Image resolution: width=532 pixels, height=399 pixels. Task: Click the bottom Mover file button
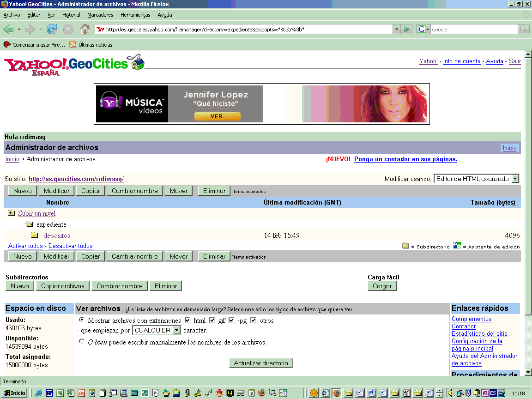(x=178, y=256)
